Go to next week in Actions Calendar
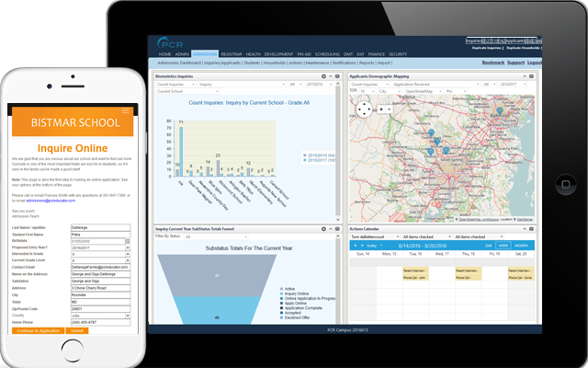The width and height of the screenshot is (588, 368). (362, 246)
